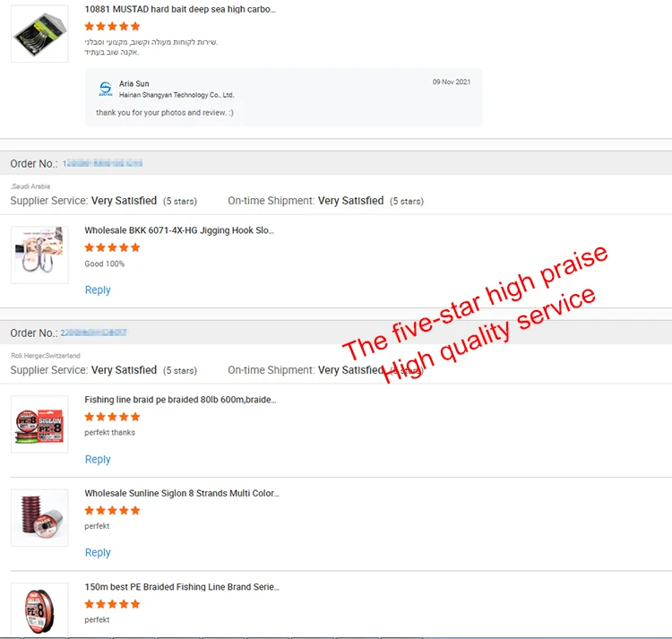Open Wholesale BKK 6071-4X-HG Jigging Hook title

(x=179, y=230)
